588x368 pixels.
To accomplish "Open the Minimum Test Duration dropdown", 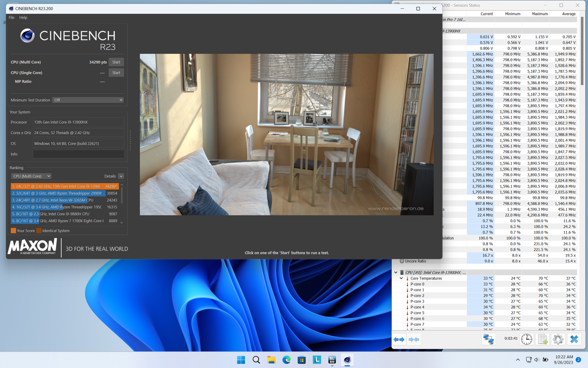I will coord(88,100).
